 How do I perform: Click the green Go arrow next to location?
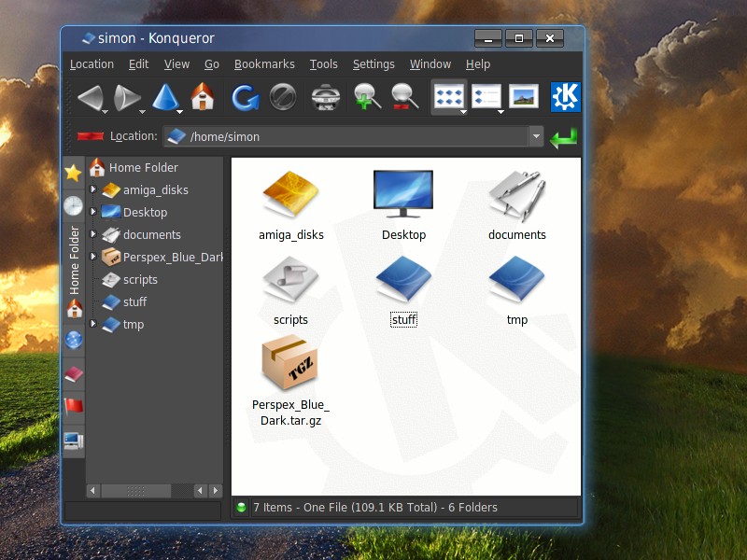[x=564, y=137]
